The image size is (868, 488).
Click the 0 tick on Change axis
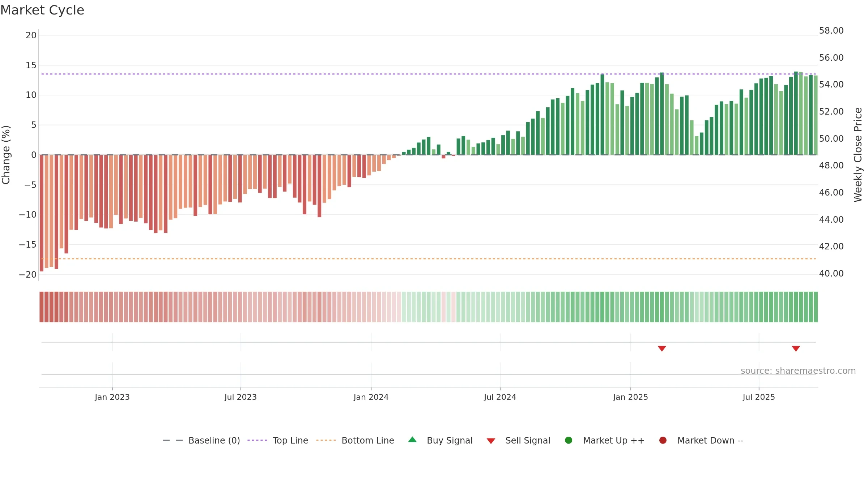[34, 155]
